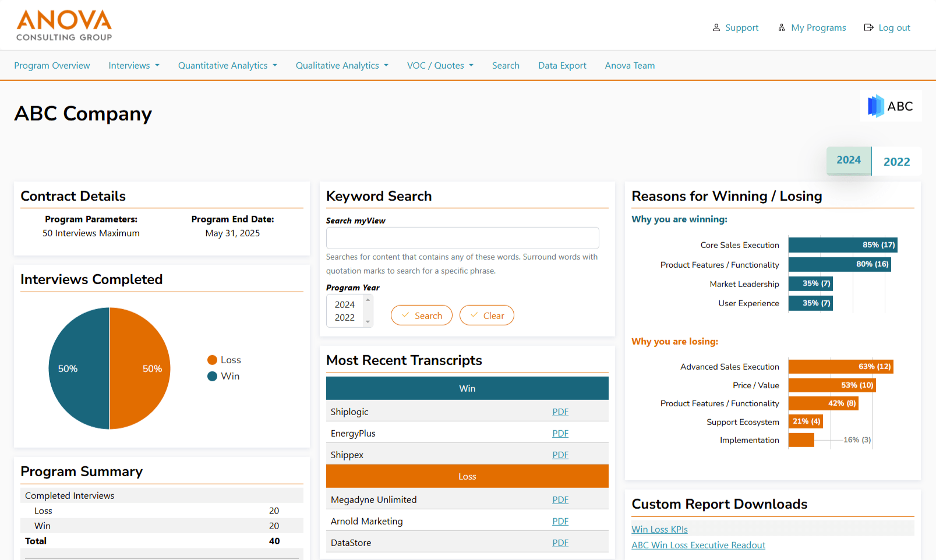This screenshot has height=560, width=936.
Task: Click Log out link
Action: coord(894,27)
